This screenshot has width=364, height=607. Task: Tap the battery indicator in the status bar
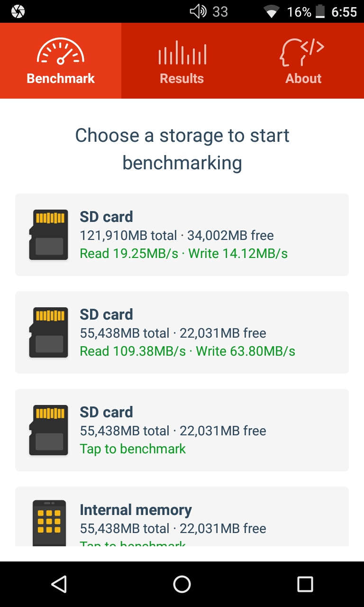coord(320,11)
